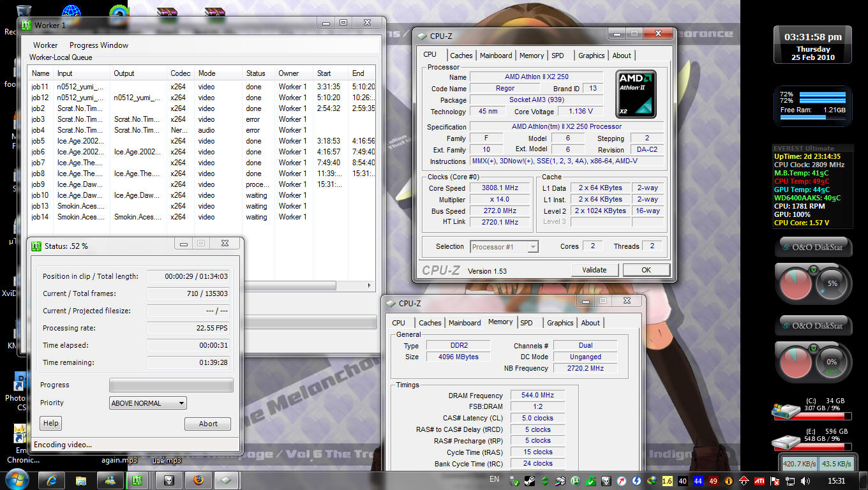Image resolution: width=868 pixels, height=490 pixels.
Task: Open the Priority dropdown showing ABOVE NORMAL
Action: point(148,403)
